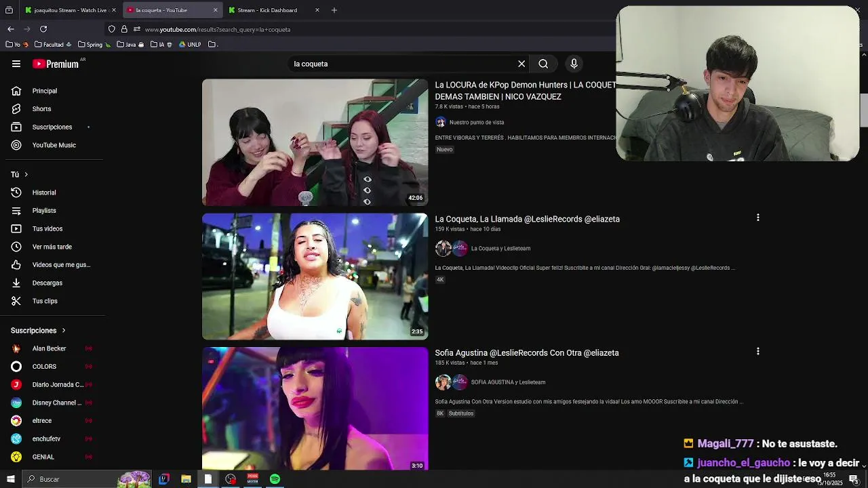Click the Descargas download icon
The image size is (868, 488).
[x=16, y=283]
